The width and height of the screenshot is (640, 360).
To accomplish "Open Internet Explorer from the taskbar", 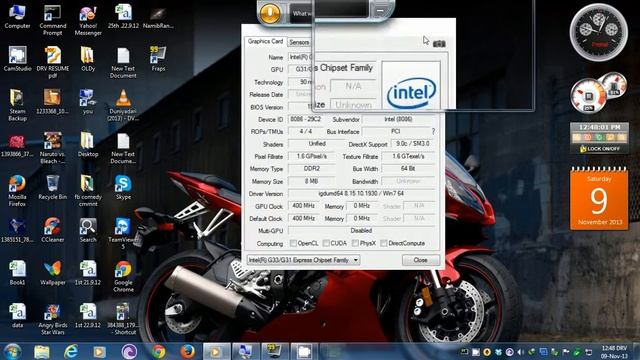I will pyautogui.click(x=71, y=351).
